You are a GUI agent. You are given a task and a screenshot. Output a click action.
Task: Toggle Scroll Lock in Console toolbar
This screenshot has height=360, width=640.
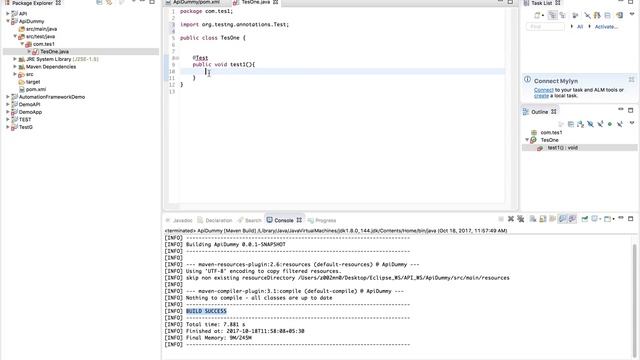tap(542, 219)
